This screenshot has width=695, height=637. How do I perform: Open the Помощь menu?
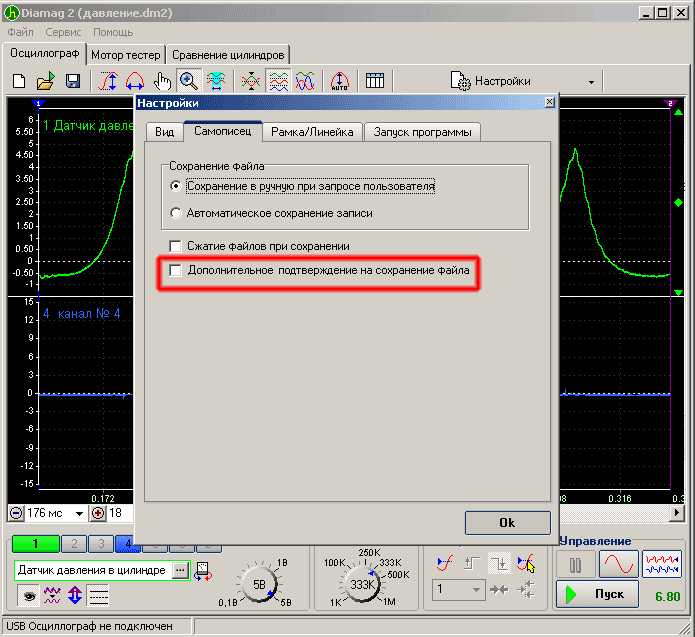[x=113, y=32]
